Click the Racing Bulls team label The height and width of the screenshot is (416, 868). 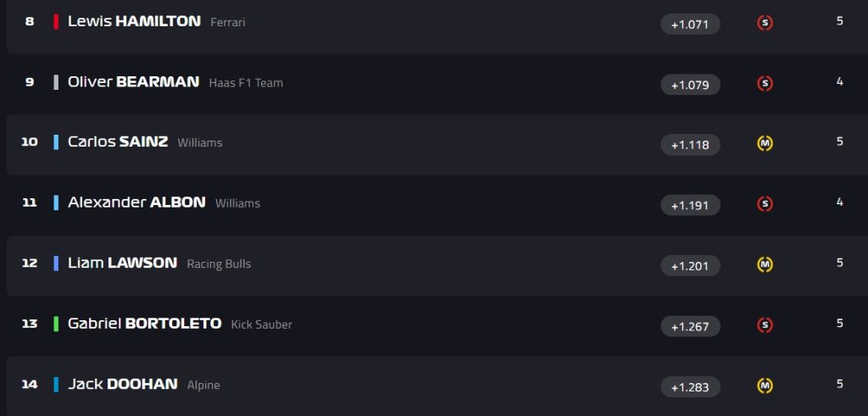tap(219, 263)
